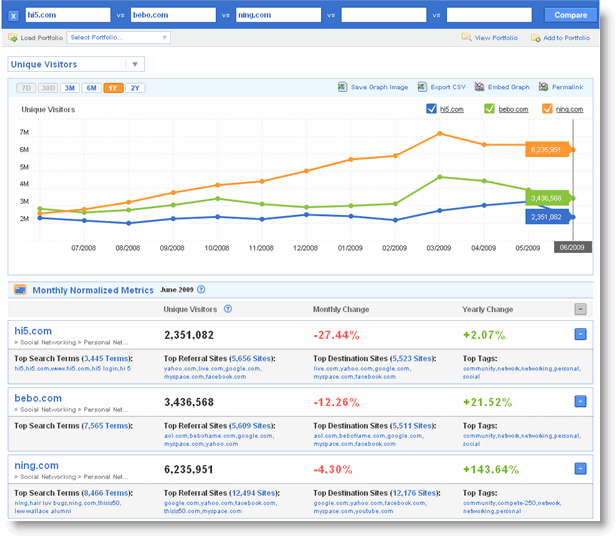Toggle the bebo.com graph checkbox
616x537 pixels.
pos(489,109)
